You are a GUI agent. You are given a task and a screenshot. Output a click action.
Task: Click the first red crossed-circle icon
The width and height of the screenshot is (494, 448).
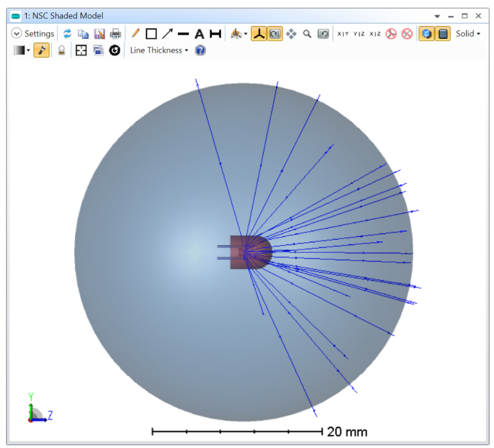tap(391, 33)
